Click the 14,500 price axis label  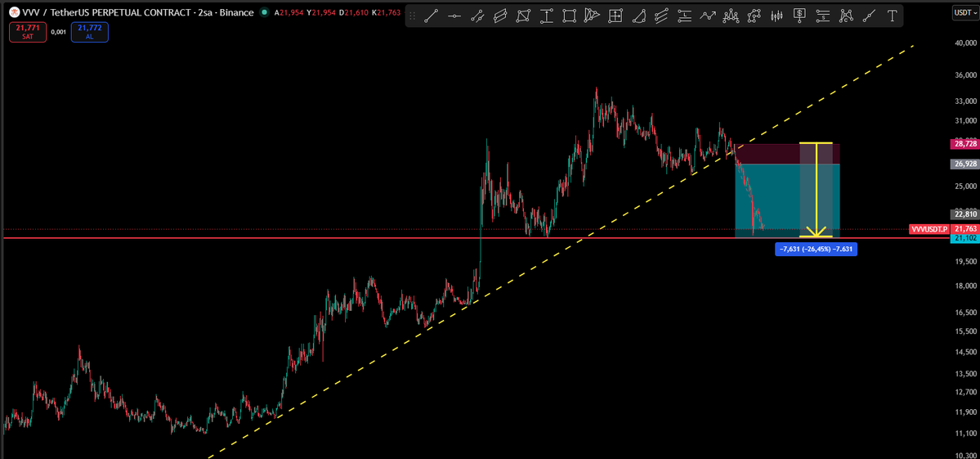(x=964, y=353)
